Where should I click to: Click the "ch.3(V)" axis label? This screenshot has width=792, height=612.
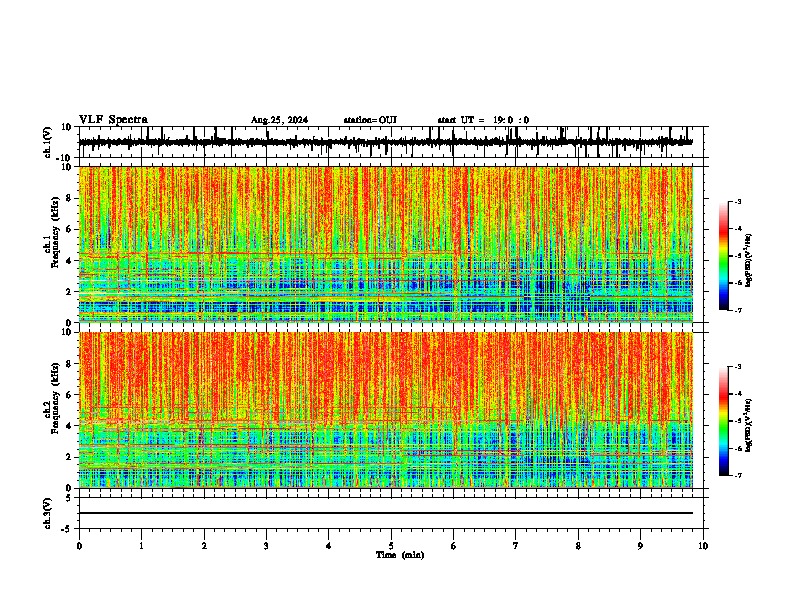(48, 513)
